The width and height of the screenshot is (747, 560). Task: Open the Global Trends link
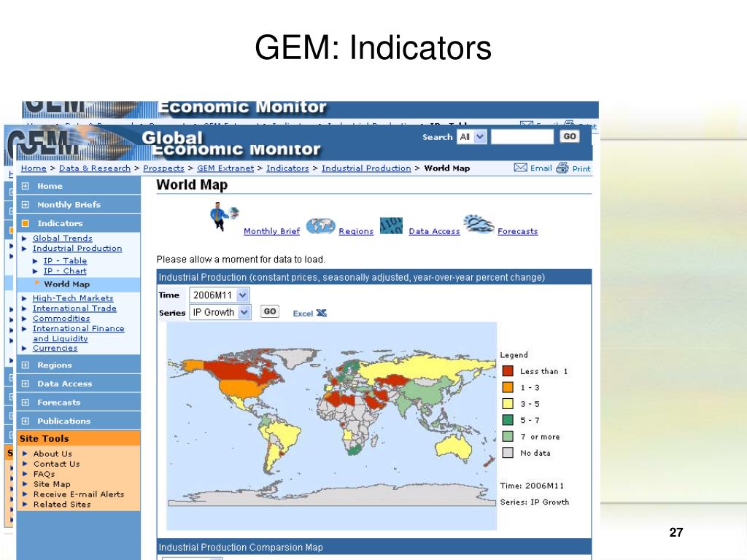point(63,238)
